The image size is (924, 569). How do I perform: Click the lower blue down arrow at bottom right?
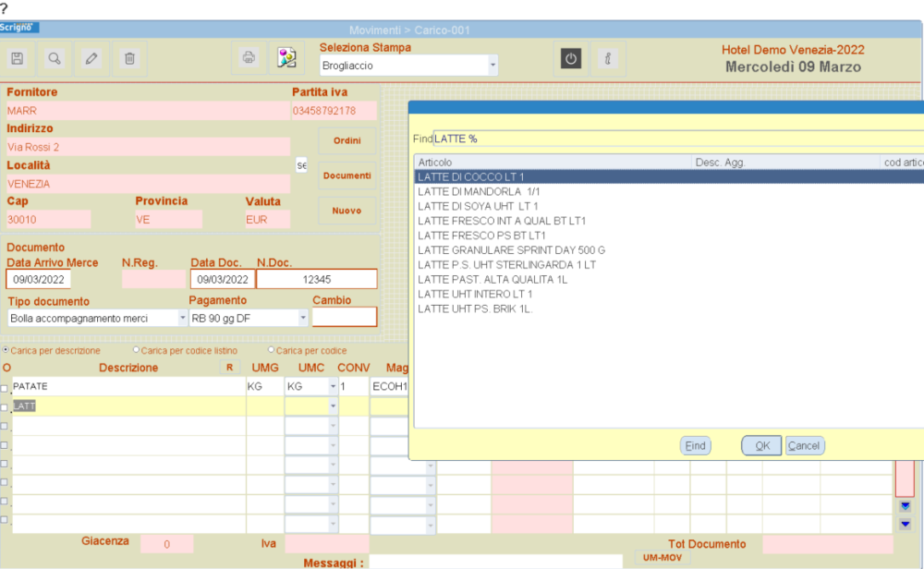906,524
